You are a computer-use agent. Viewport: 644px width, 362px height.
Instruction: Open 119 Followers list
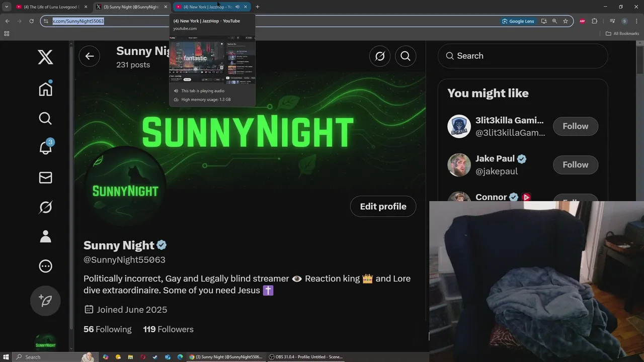168,329
